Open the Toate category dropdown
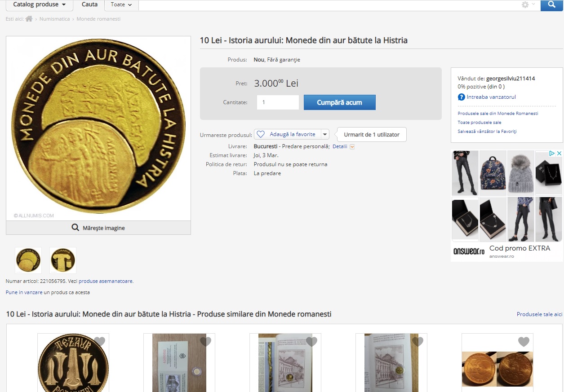 coord(121,5)
